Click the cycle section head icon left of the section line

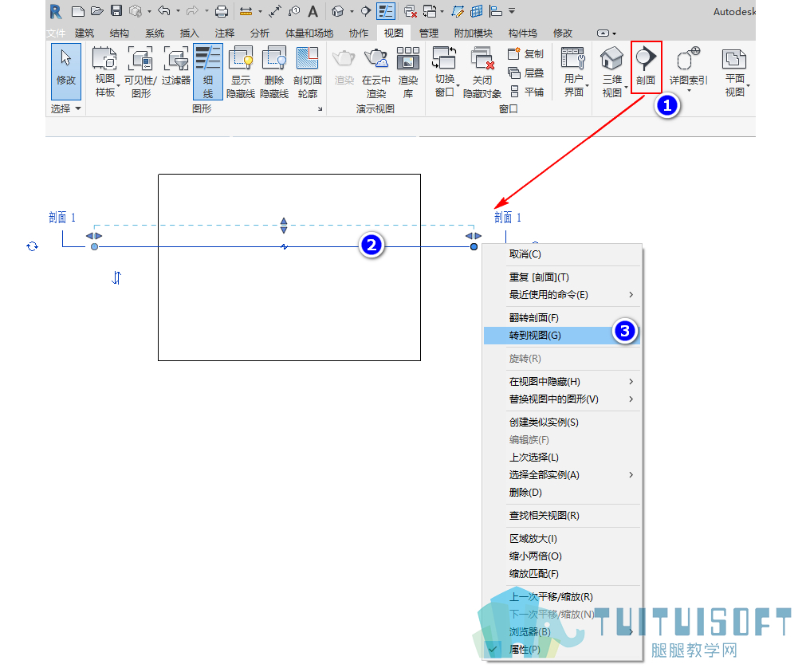32,246
